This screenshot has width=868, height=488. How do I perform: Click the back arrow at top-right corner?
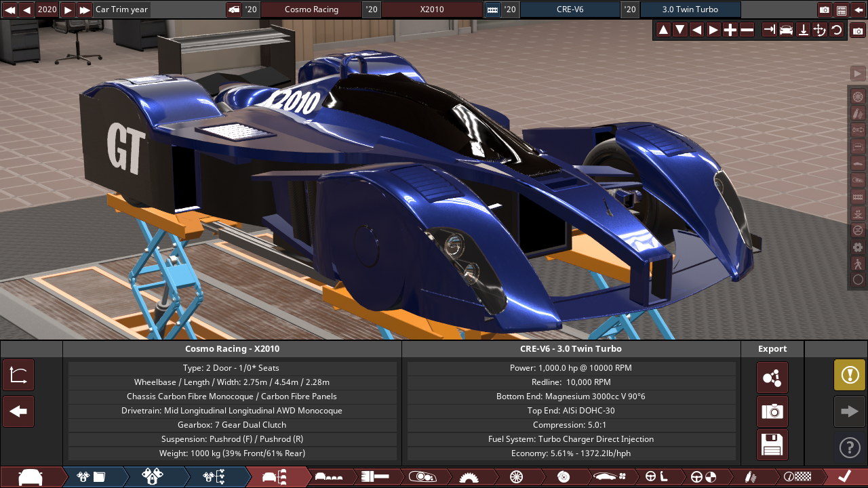859,9
